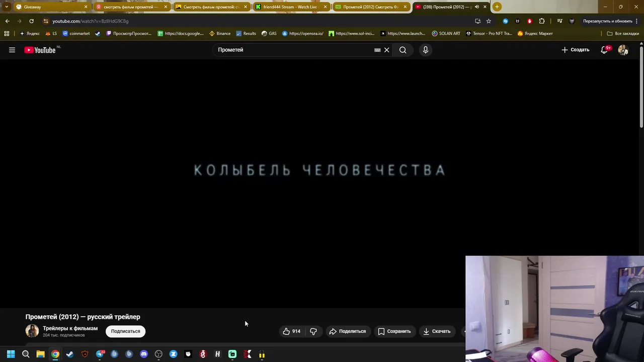Open Steam from taskbar
The image size is (644, 362).
point(70,354)
